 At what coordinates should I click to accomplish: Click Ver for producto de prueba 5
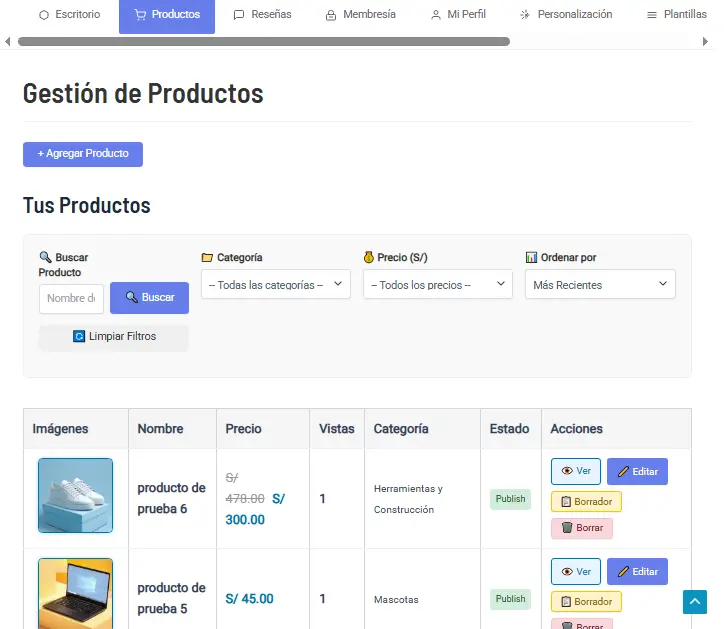pyautogui.click(x=576, y=572)
